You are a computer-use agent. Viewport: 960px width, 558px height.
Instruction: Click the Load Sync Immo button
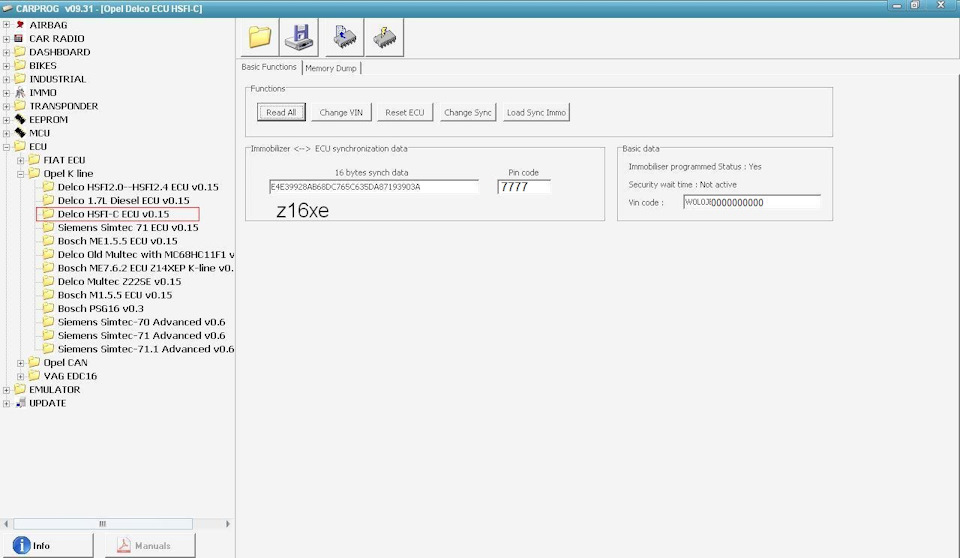click(x=536, y=112)
